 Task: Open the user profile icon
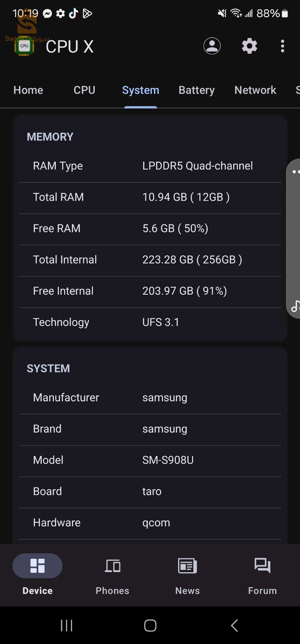coord(212,46)
